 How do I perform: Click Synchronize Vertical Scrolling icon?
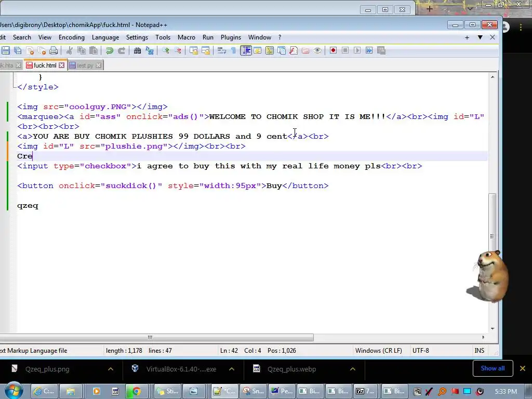point(194,50)
